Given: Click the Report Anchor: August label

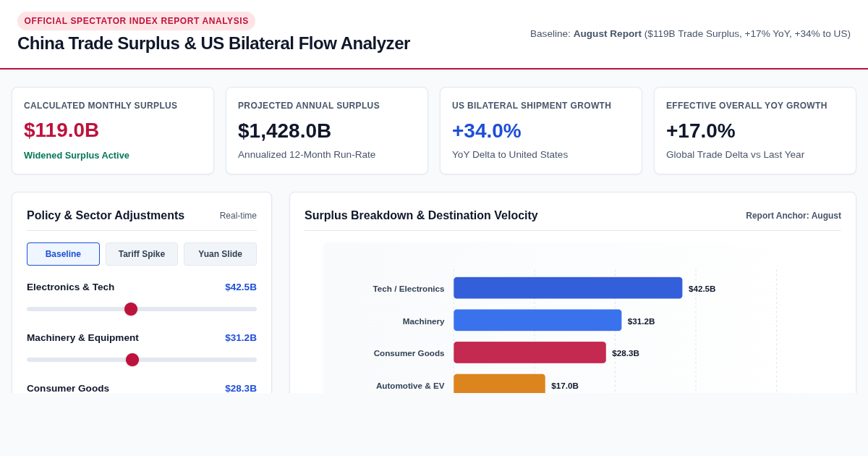Looking at the screenshot, I should coord(793,216).
